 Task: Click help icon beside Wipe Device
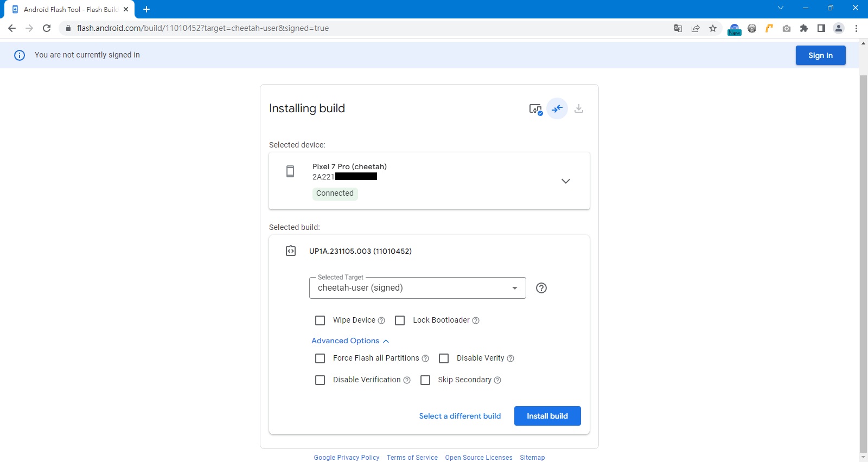(x=381, y=320)
